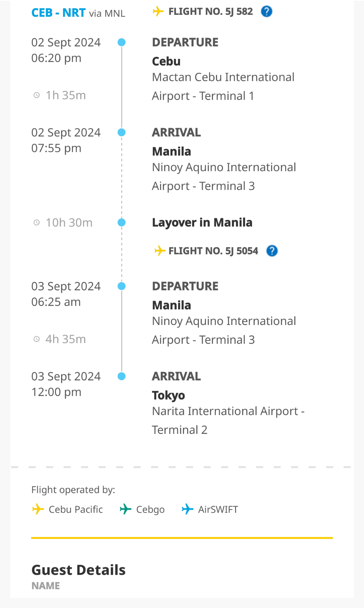
Task: Click the Layover in Manila timeline dot
Action: (121, 223)
